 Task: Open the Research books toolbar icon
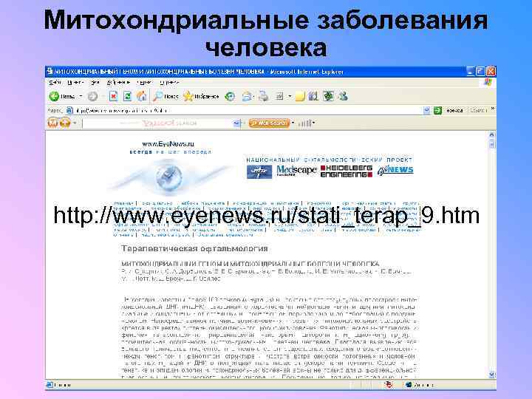pos(313,96)
